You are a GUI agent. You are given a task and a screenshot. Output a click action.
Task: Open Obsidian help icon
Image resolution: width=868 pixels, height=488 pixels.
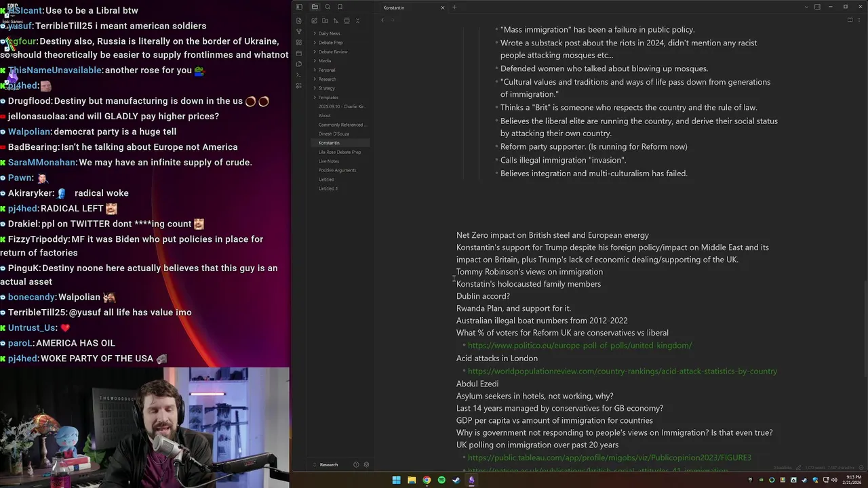(x=356, y=465)
